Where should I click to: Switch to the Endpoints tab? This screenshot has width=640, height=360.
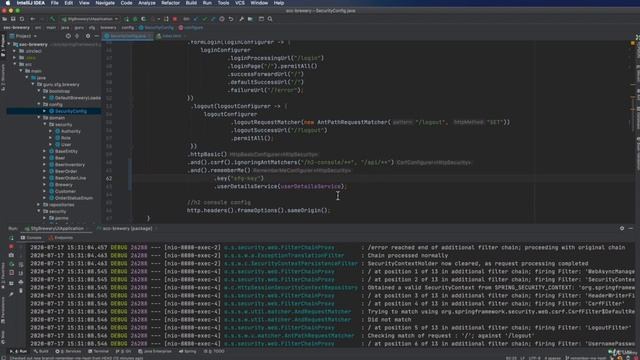[60, 238]
